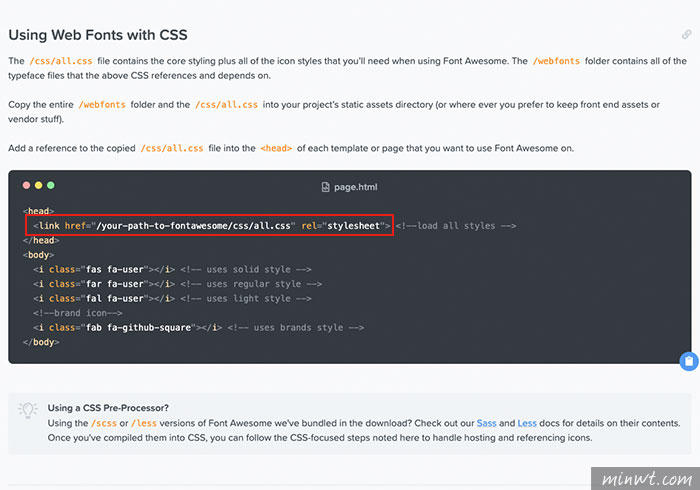Click the orange /scss inline code

point(104,423)
